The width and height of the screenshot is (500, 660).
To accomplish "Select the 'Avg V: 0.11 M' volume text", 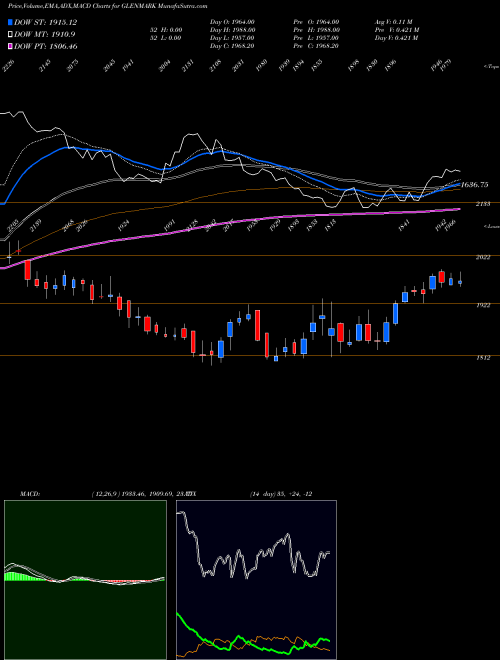I will [394, 22].
